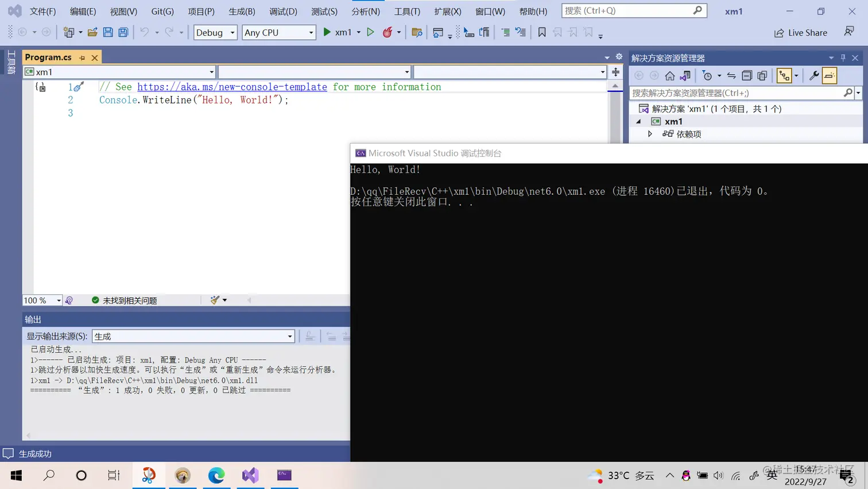
Task: Click the Feedback person icon
Action: click(x=849, y=32)
